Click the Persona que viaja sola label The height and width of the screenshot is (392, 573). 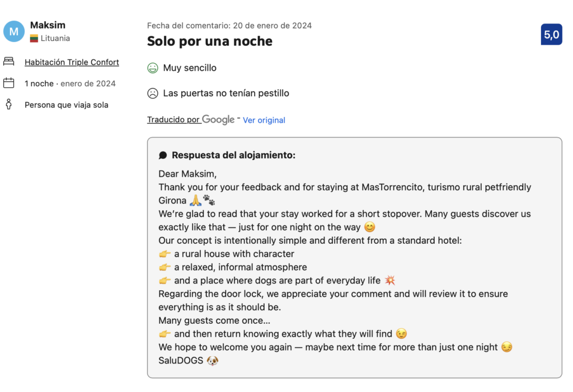tap(67, 105)
